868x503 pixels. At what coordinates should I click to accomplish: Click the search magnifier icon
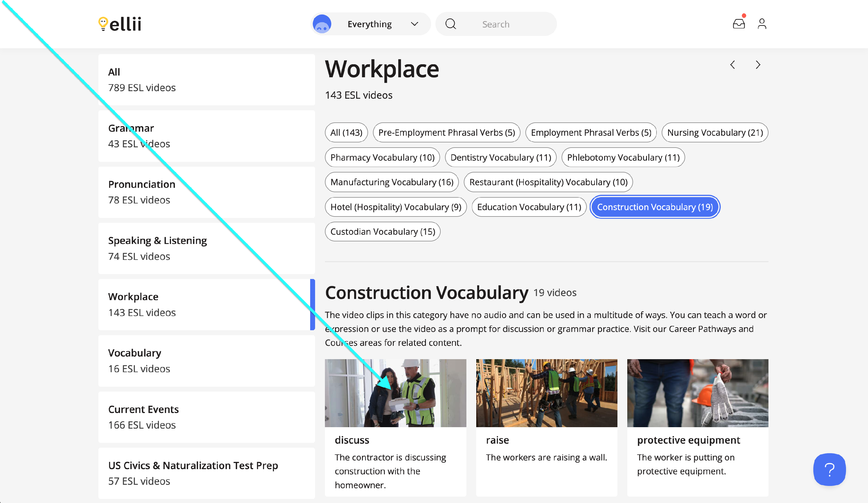coord(450,24)
